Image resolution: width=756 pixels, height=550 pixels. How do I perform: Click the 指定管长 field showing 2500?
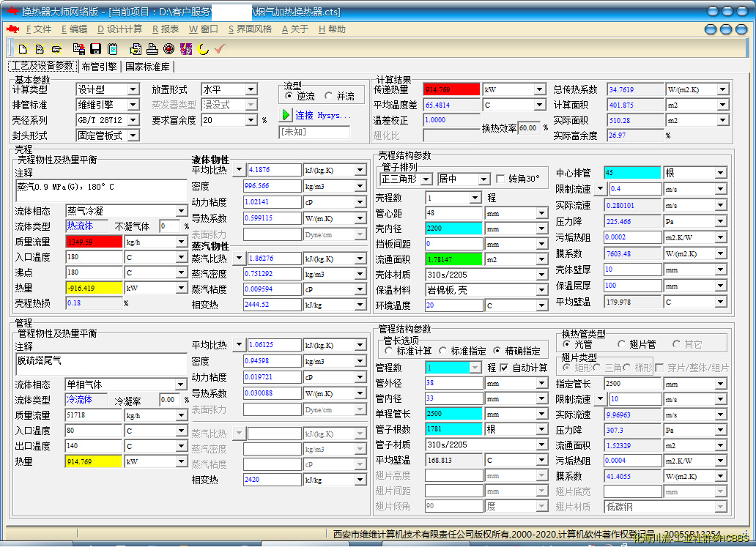pos(632,384)
